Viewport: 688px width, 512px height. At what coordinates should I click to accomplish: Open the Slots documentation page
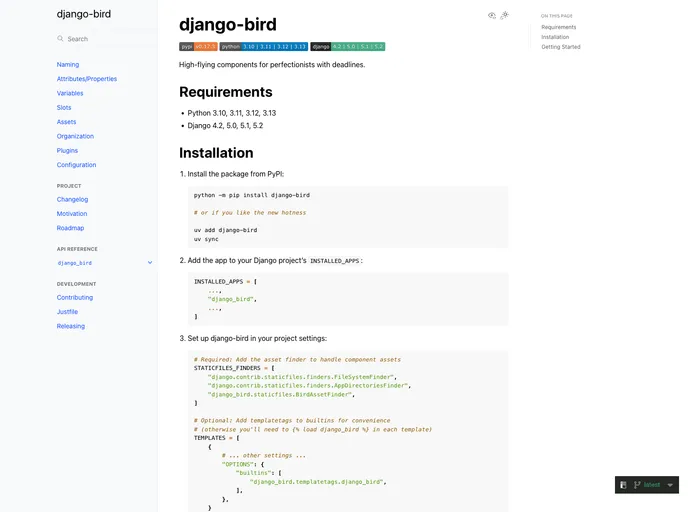point(64,107)
